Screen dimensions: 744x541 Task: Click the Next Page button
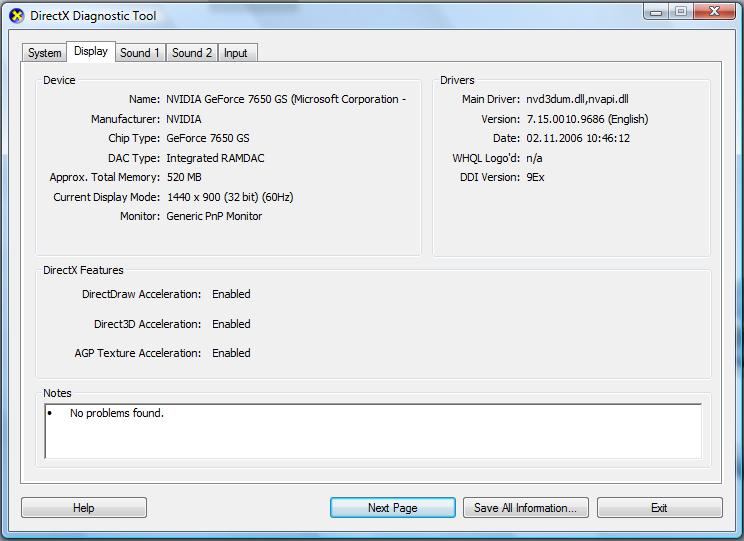pos(393,508)
